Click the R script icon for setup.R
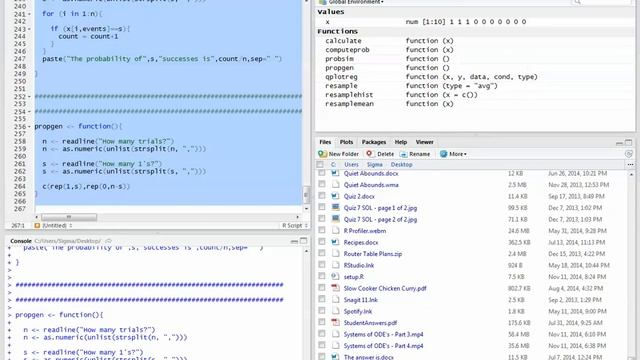Viewport: 640px width, 360px height. pyautogui.click(x=335, y=276)
